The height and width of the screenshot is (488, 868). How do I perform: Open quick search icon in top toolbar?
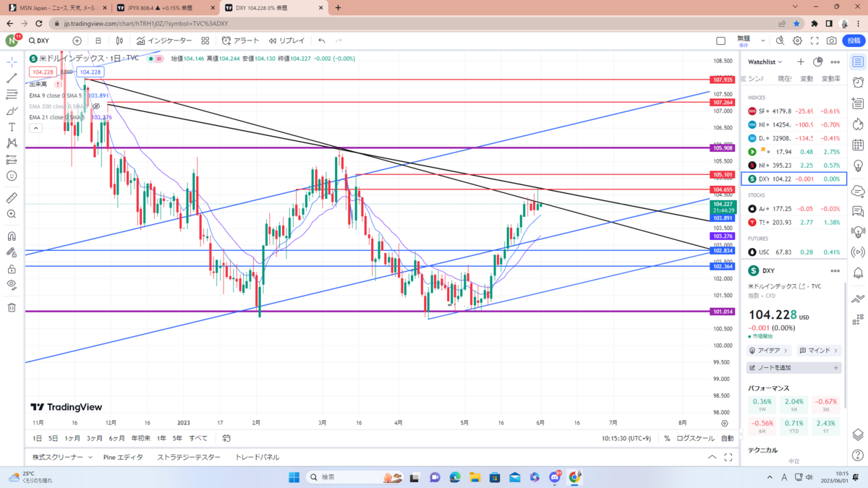780,41
